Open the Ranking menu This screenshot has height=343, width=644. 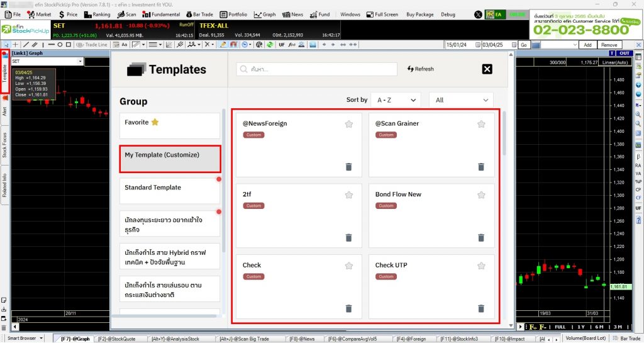click(97, 14)
